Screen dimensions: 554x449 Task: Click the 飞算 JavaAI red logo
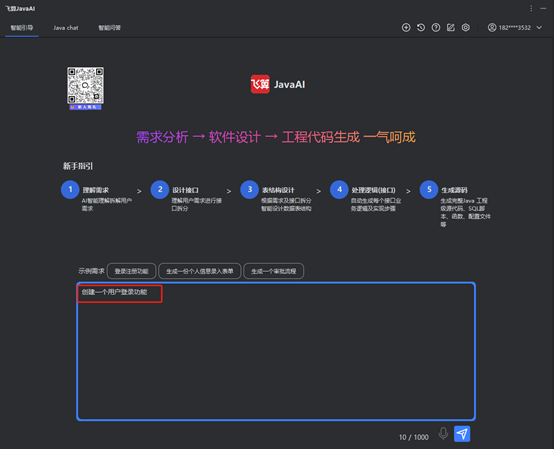coord(260,84)
